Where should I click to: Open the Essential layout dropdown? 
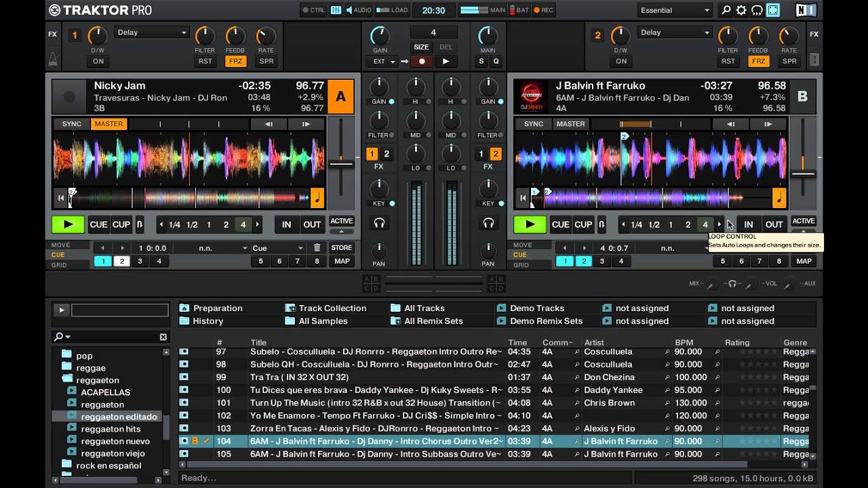tap(675, 10)
